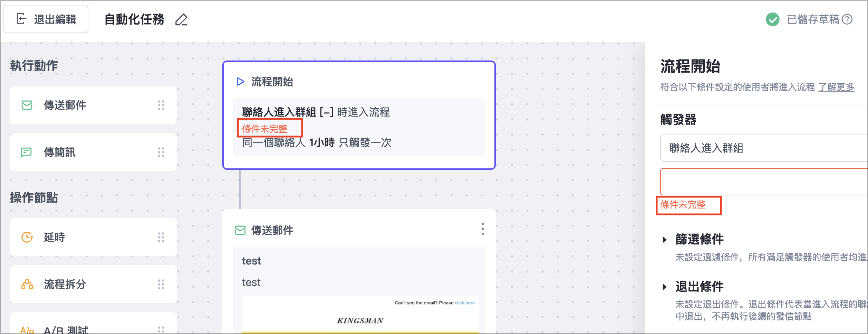Open the 了解更多 link
This screenshot has height=334, width=868.
(836, 87)
